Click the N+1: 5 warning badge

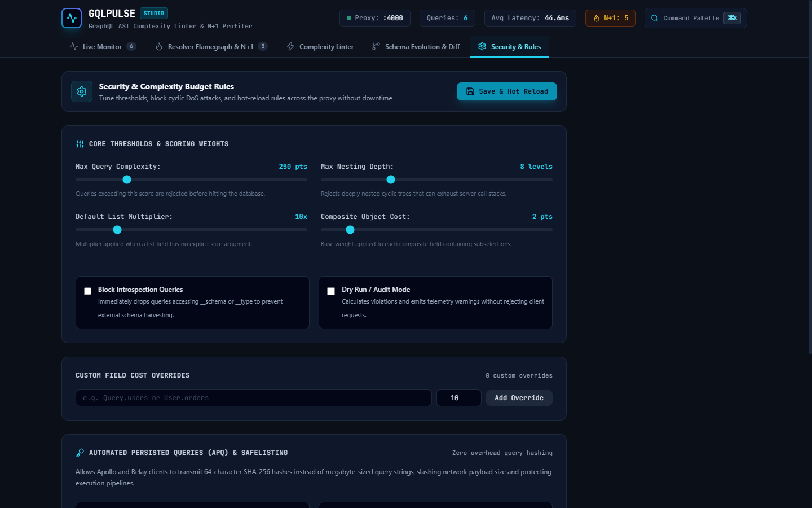coord(610,18)
